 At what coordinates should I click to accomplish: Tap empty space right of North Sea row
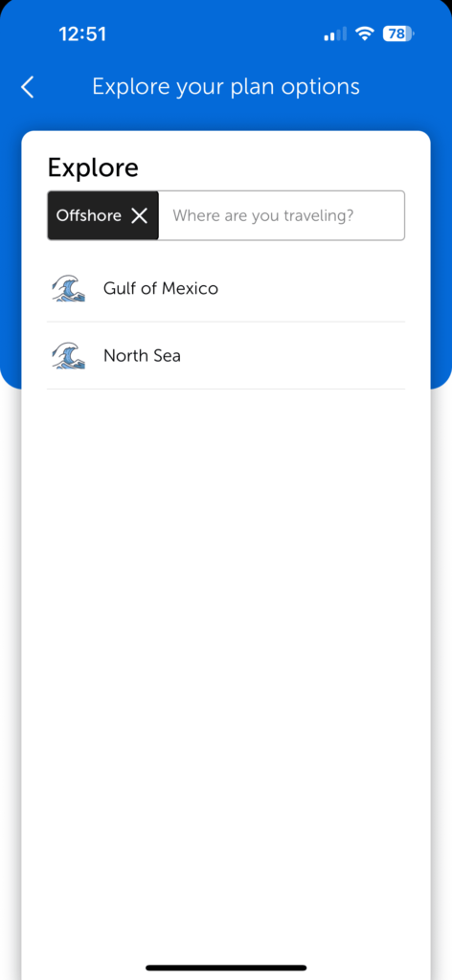tap(294, 356)
